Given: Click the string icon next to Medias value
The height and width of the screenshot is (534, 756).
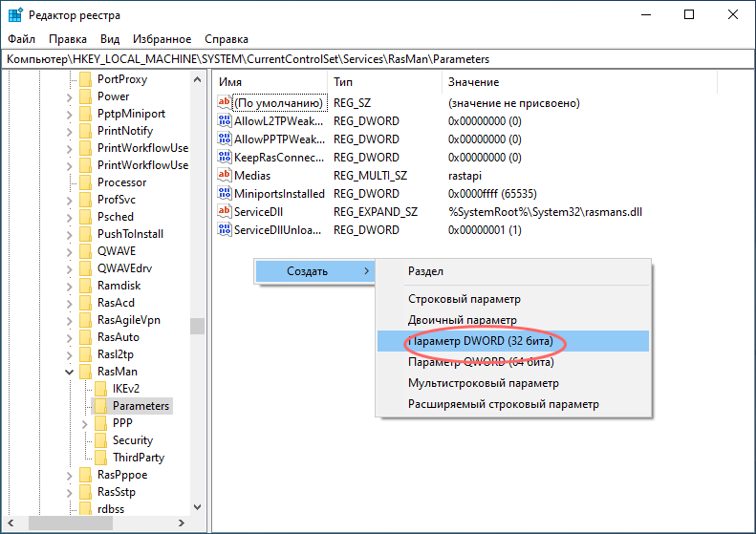Looking at the screenshot, I should click(x=225, y=175).
